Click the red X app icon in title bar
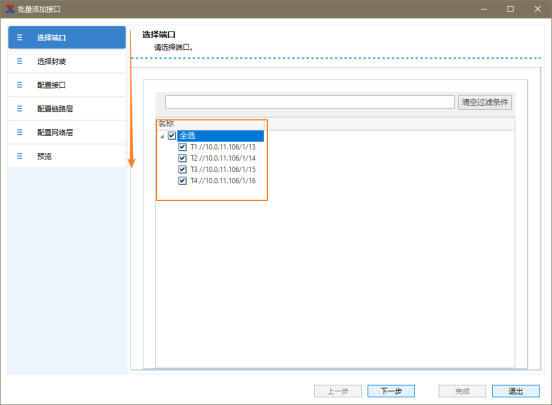The image size is (552, 405). tap(10, 9)
